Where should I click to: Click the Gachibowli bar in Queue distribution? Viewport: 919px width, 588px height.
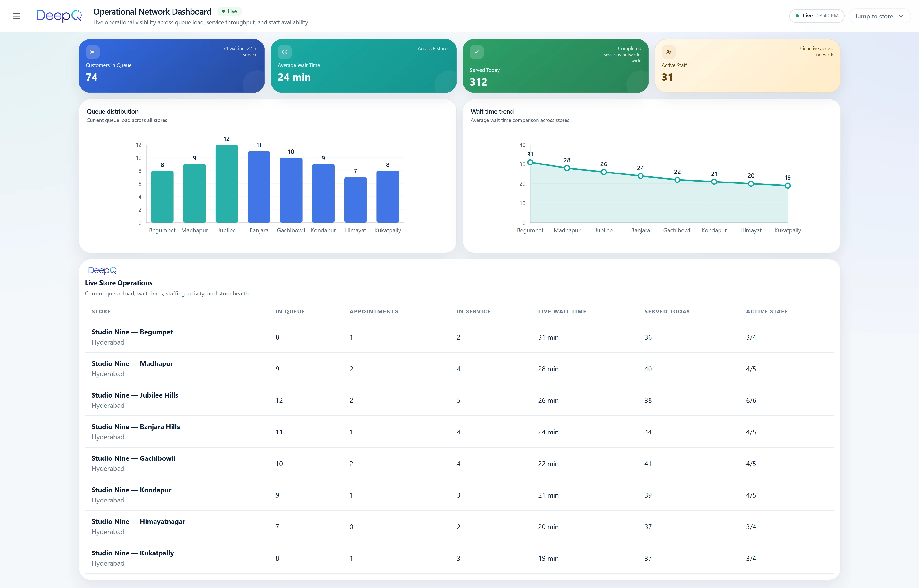(291, 190)
